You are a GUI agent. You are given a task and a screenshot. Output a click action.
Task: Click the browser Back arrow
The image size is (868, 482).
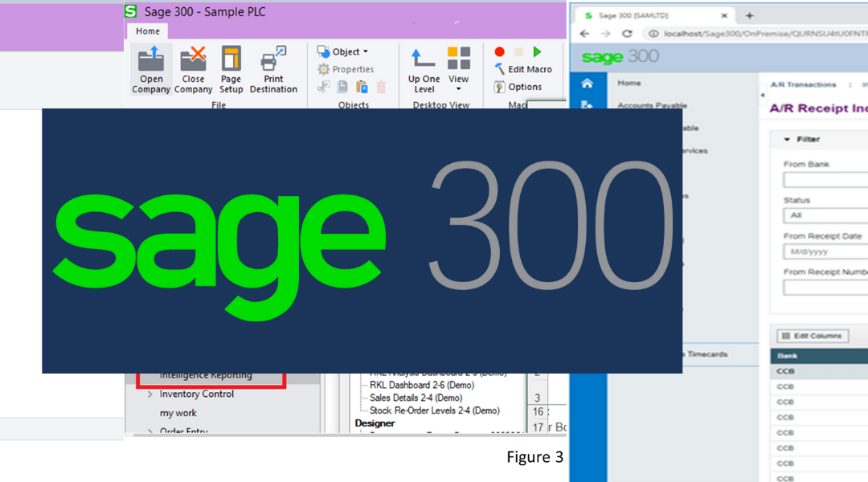click(584, 34)
